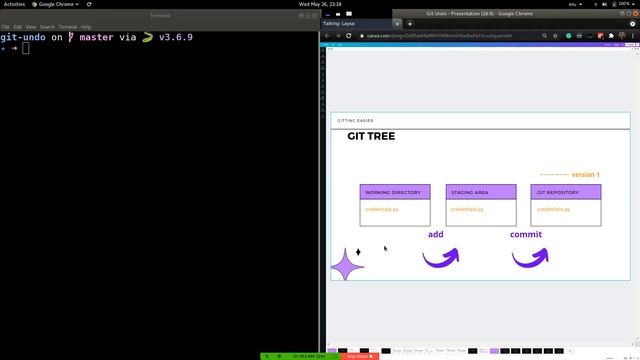Open the View menu in Terminal
Image resolution: width=640 pixels, height=360 pixels.
31,27
